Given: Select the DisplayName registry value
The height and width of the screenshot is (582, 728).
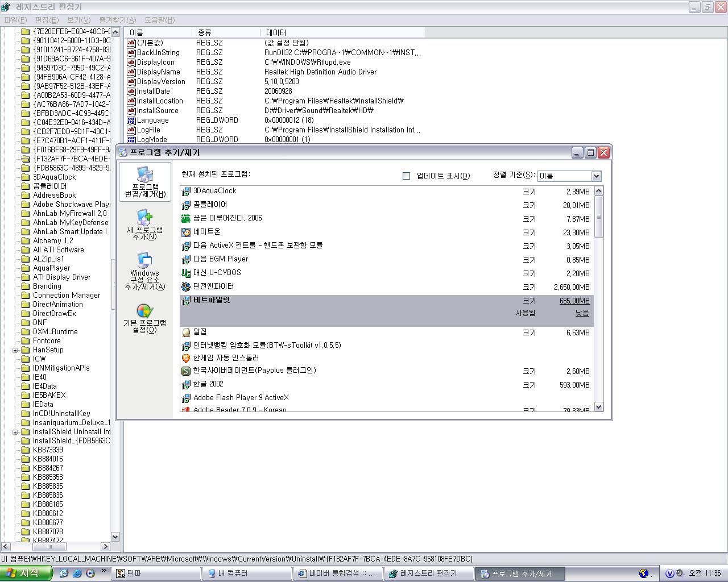Looking at the screenshot, I should [158, 72].
